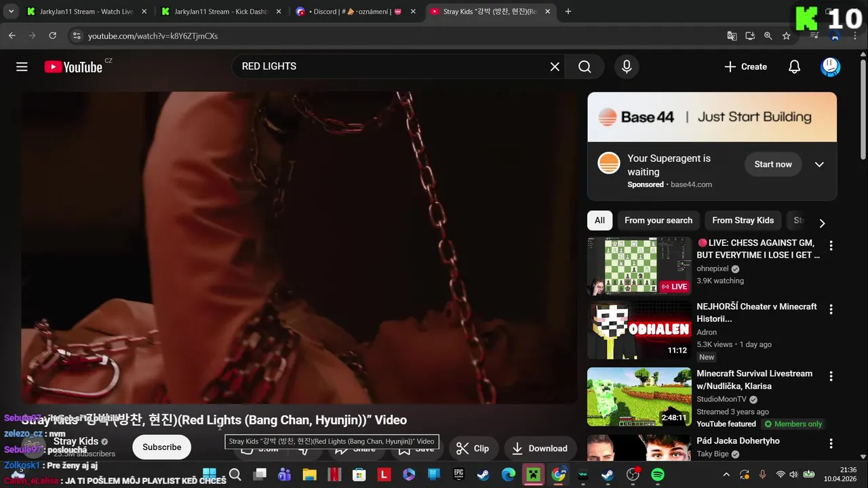The height and width of the screenshot is (488, 868).
Task: Open Microsoft Teams from taskbar
Action: click(x=284, y=474)
